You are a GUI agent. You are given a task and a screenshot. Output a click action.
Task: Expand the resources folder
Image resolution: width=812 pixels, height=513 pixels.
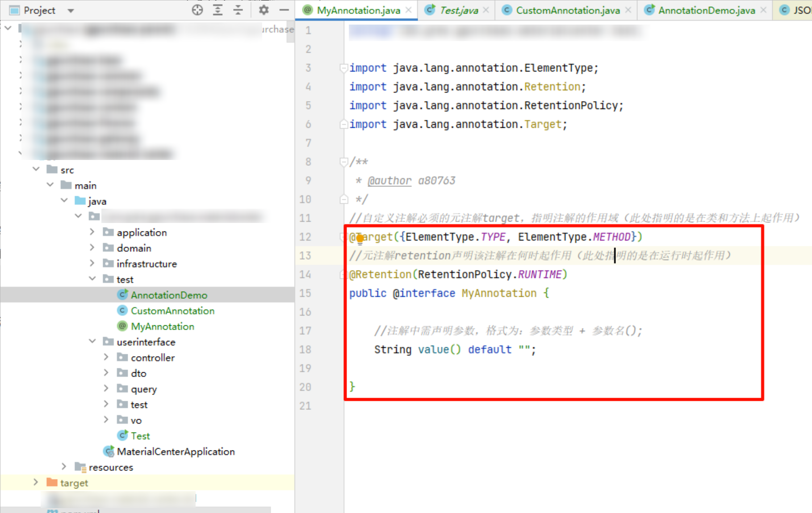pyautogui.click(x=64, y=467)
